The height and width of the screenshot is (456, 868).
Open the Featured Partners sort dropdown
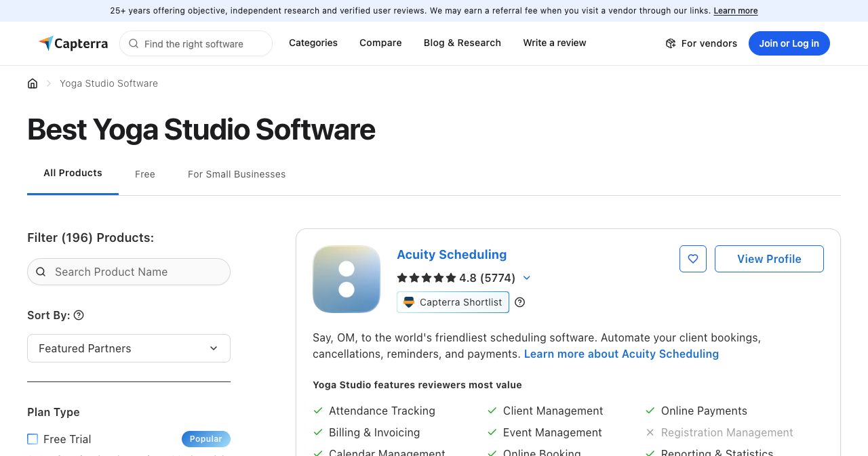pyautogui.click(x=129, y=348)
